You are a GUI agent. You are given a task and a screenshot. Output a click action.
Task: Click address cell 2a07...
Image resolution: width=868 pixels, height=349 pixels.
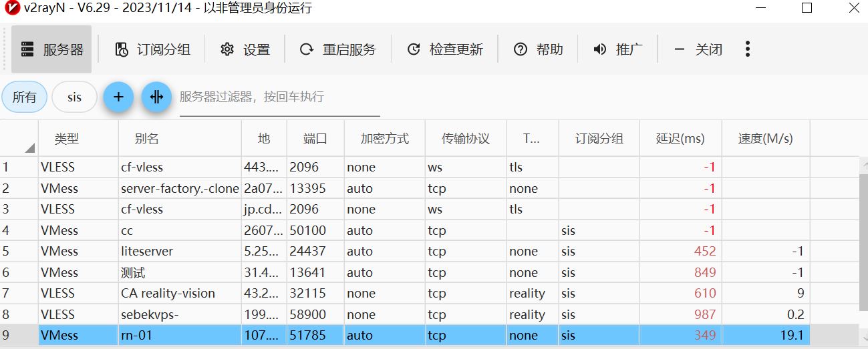pyautogui.click(x=264, y=188)
